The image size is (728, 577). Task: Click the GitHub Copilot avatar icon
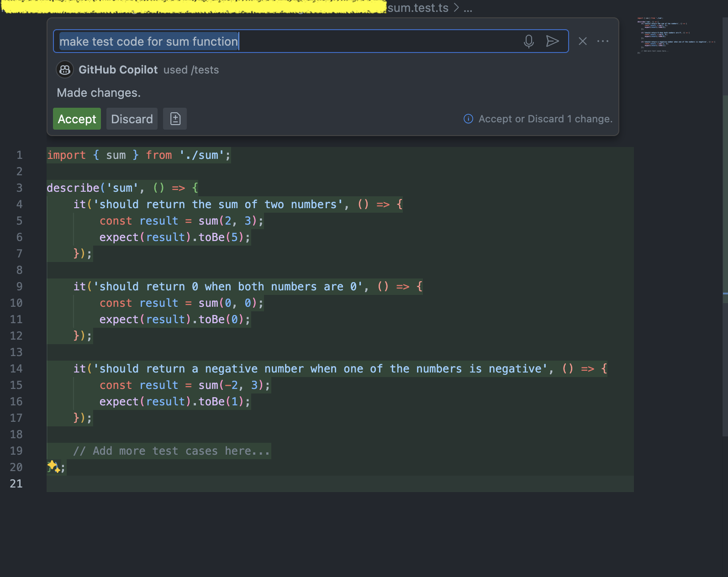tap(65, 70)
